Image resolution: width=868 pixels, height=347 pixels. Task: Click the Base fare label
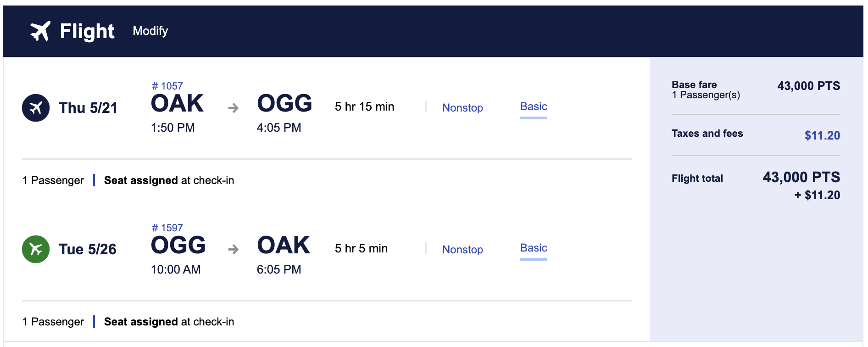[x=694, y=84]
